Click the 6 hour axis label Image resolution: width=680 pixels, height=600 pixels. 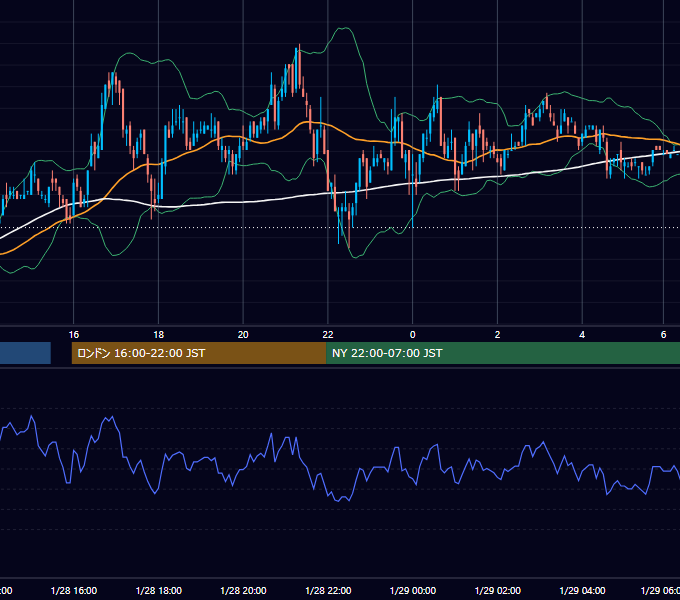pyautogui.click(x=663, y=335)
